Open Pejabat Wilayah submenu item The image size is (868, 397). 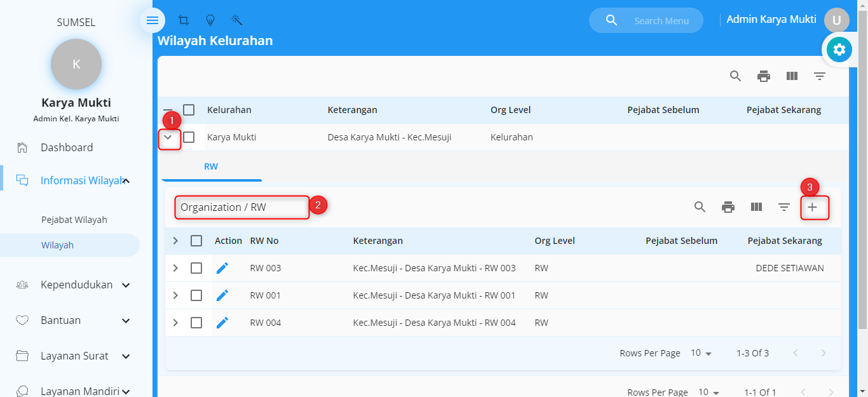click(74, 220)
